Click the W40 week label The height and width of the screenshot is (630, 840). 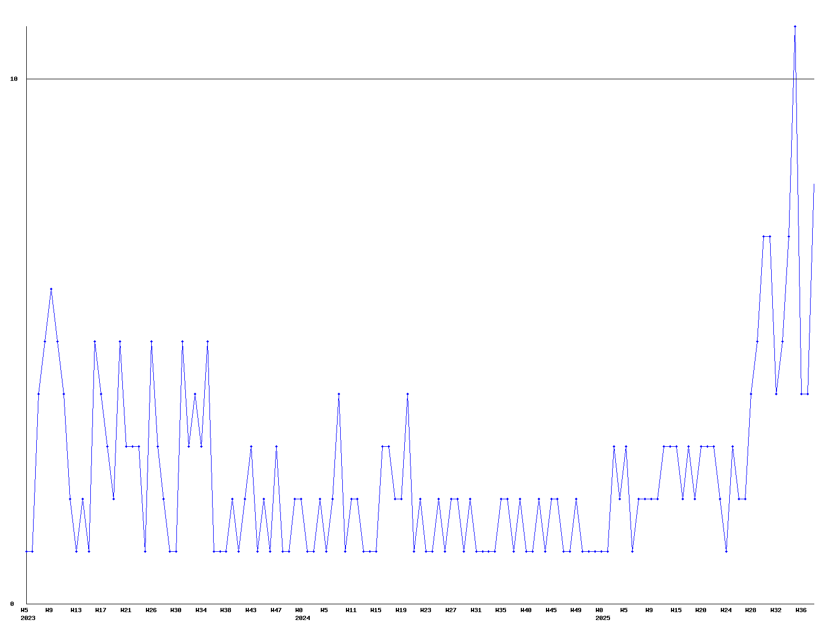526,610
